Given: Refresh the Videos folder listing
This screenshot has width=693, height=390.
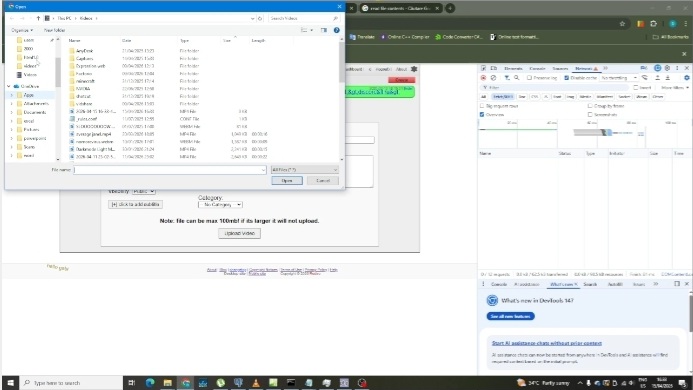Looking at the screenshot, I should pyautogui.click(x=260, y=18).
